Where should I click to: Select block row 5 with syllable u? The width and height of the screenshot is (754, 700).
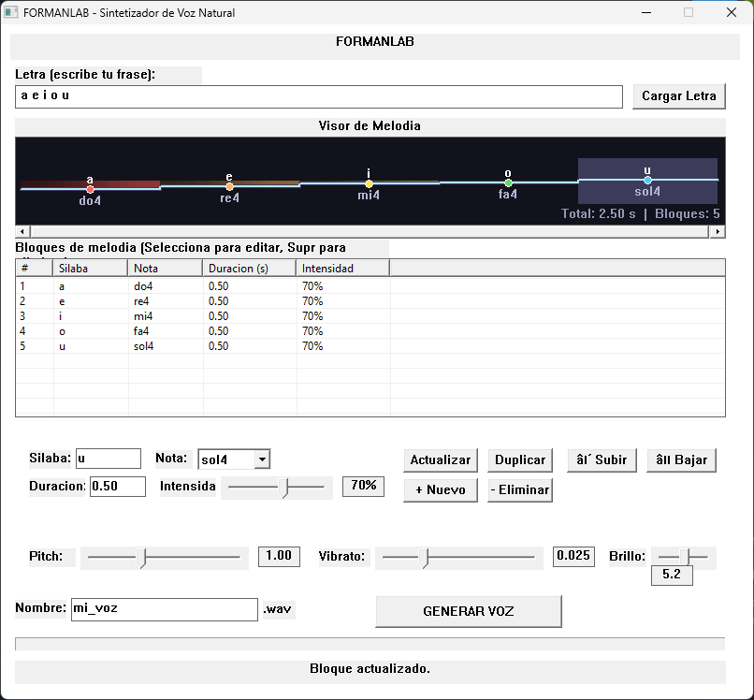pos(370,346)
